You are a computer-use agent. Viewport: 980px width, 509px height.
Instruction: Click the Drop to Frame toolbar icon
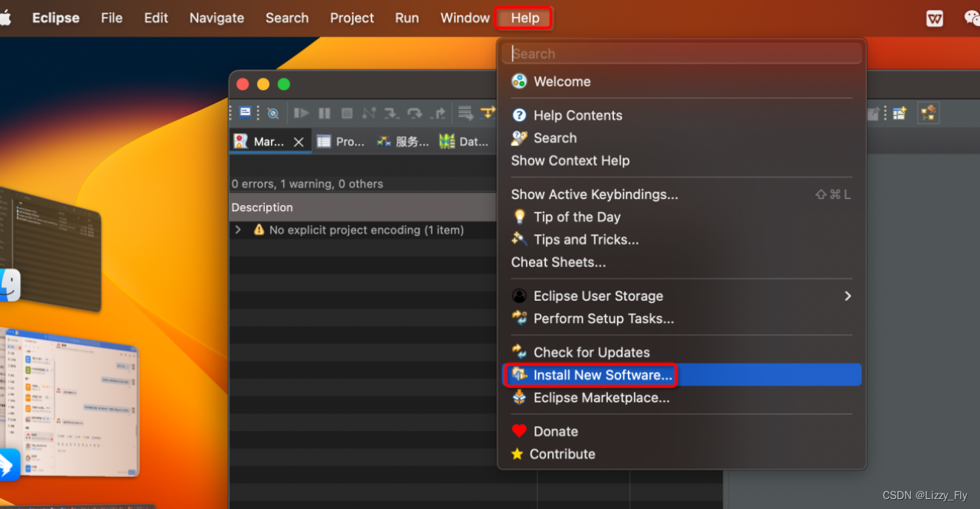pyautogui.click(x=465, y=113)
